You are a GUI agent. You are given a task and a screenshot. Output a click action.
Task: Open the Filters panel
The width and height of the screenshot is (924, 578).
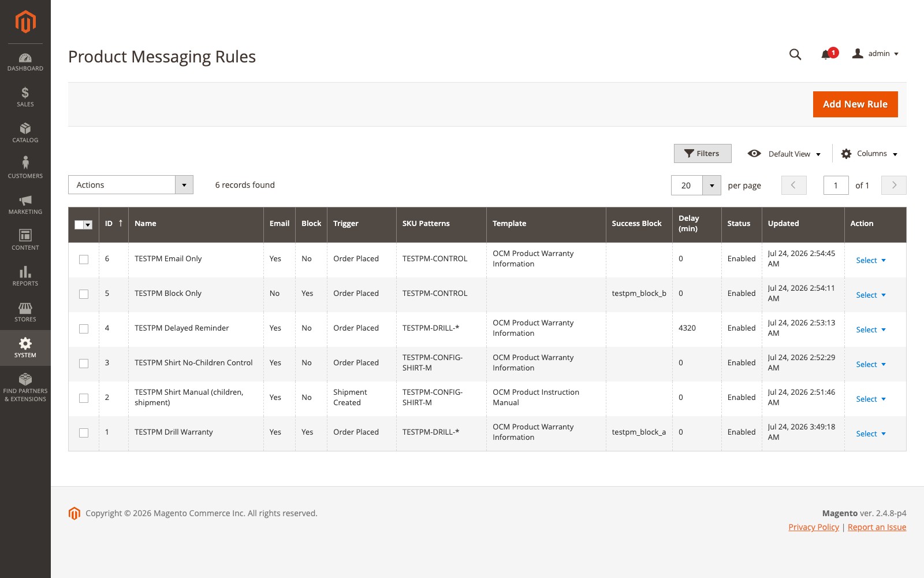pos(702,153)
